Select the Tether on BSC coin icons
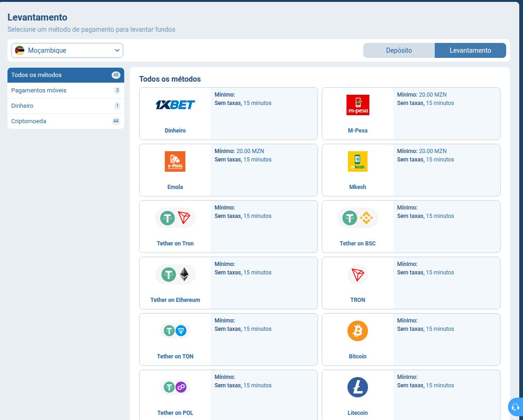Image resolution: width=523 pixels, height=420 pixels. click(358, 218)
